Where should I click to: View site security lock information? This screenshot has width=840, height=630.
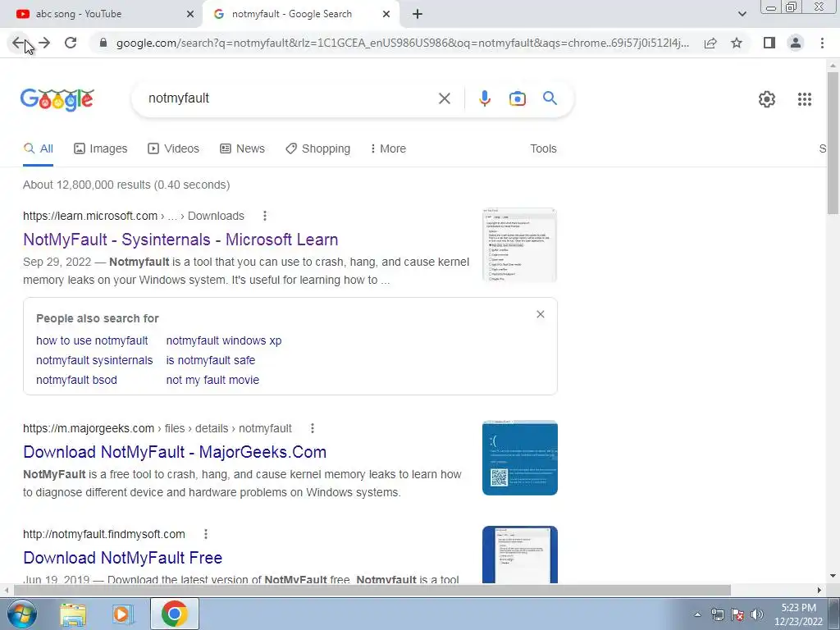point(103,43)
